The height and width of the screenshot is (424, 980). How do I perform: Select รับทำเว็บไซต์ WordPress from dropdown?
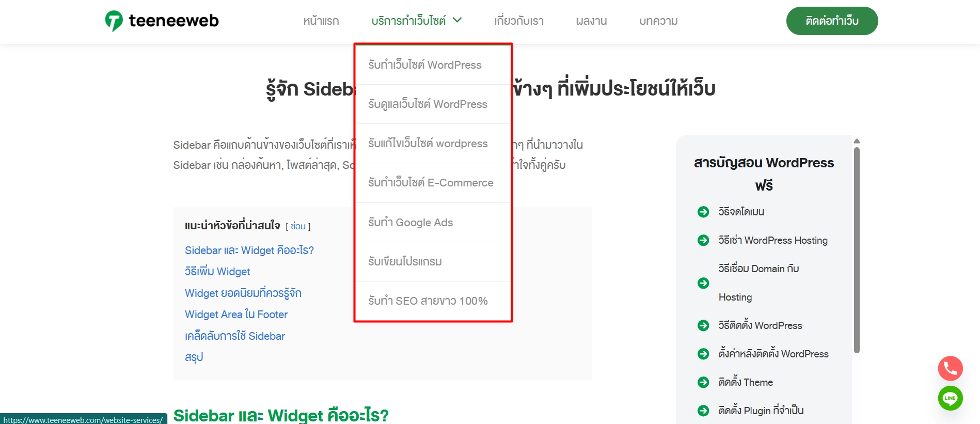pos(433,65)
